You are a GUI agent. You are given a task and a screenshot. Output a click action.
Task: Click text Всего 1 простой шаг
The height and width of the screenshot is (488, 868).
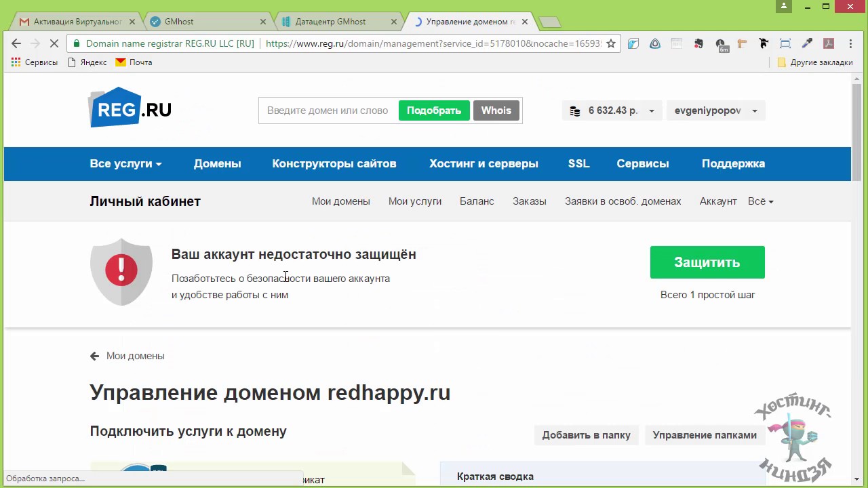tap(708, 295)
